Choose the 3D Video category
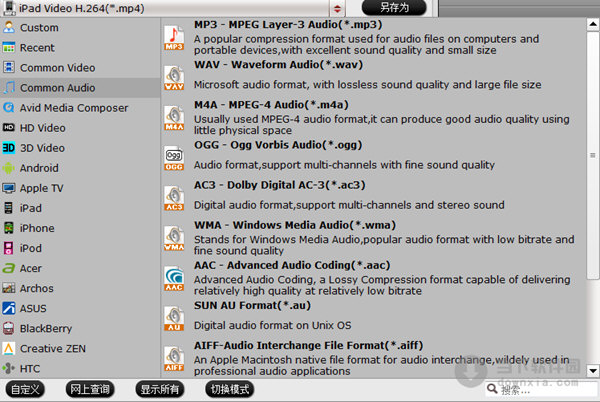 (80, 148)
